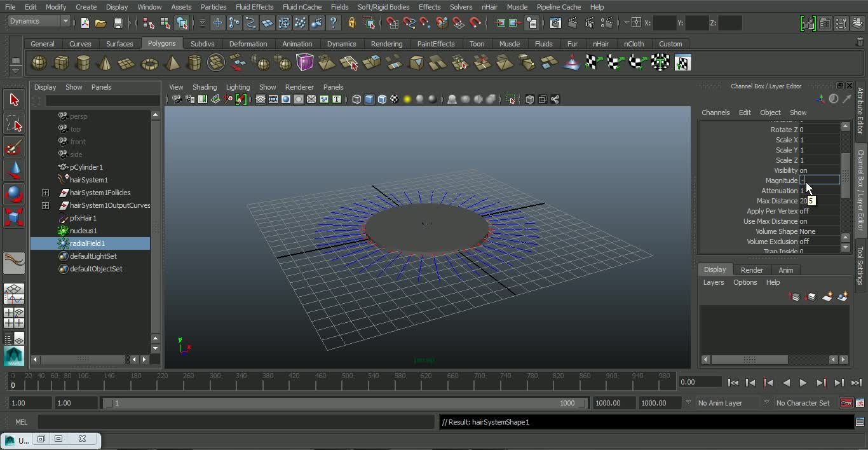This screenshot has height=450, width=868.
Task: Open the Fields menu
Action: pyautogui.click(x=339, y=7)
